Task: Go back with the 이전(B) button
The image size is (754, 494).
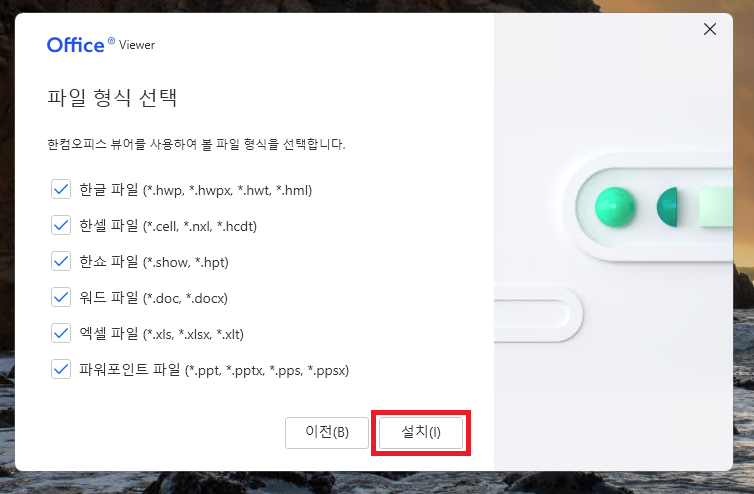Action: [x=327, y=432]
